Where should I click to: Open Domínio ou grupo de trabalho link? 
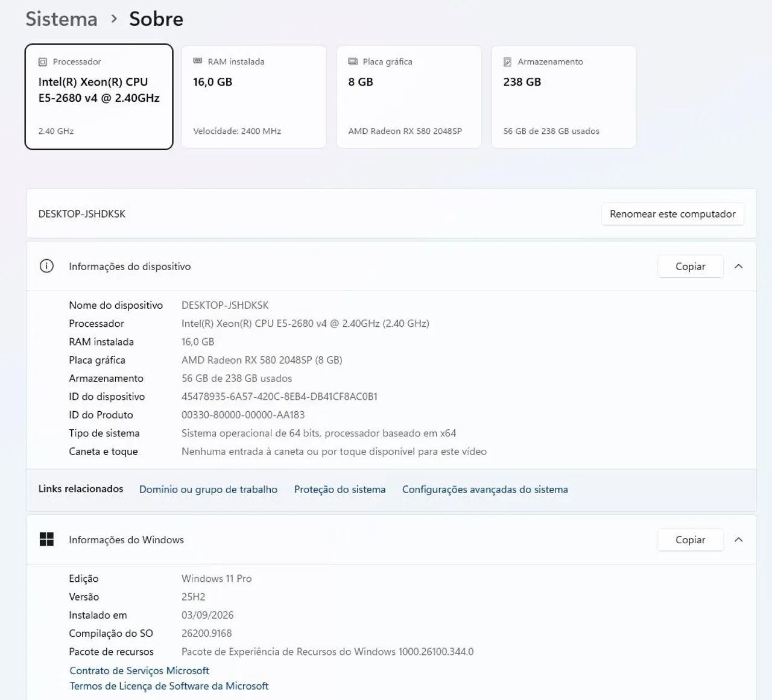(208, 490)
